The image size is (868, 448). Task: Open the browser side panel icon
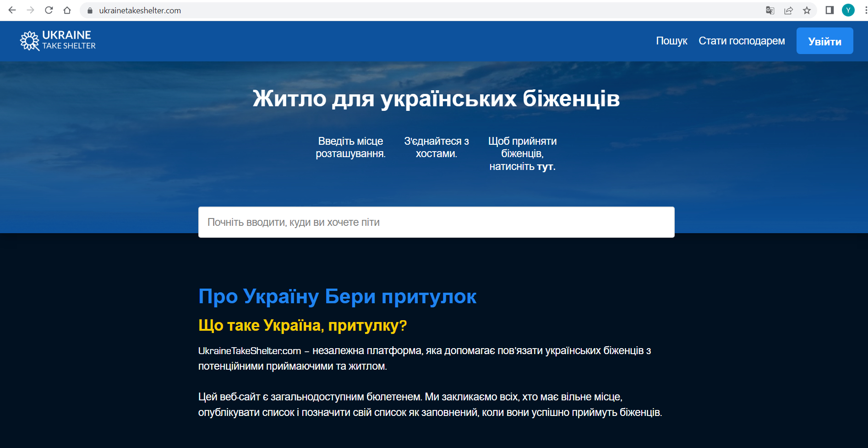[830, 10]
